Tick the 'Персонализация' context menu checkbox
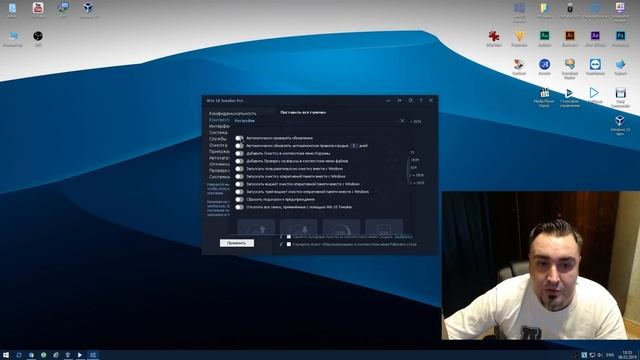 (x=289, y=244)
